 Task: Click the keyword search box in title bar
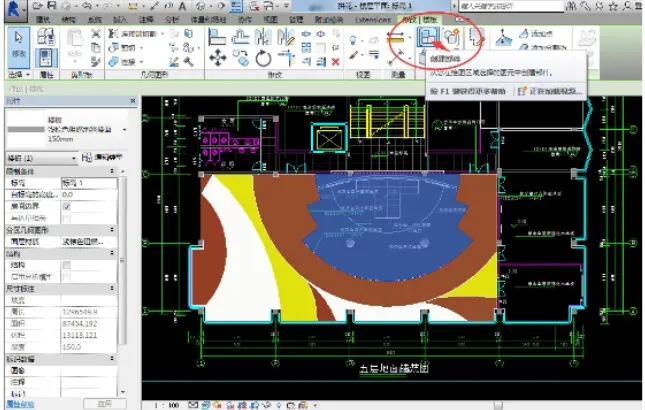tap(510, 6)
